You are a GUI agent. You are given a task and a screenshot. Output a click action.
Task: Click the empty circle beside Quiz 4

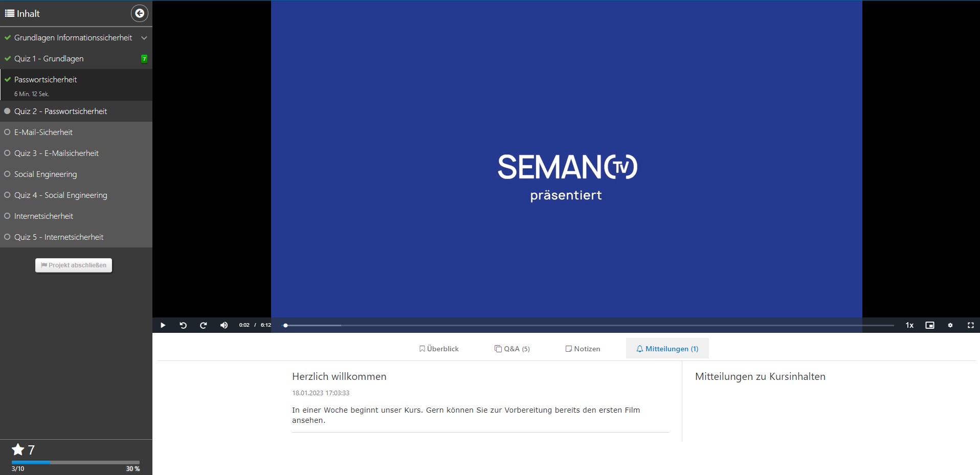[7, 195]
